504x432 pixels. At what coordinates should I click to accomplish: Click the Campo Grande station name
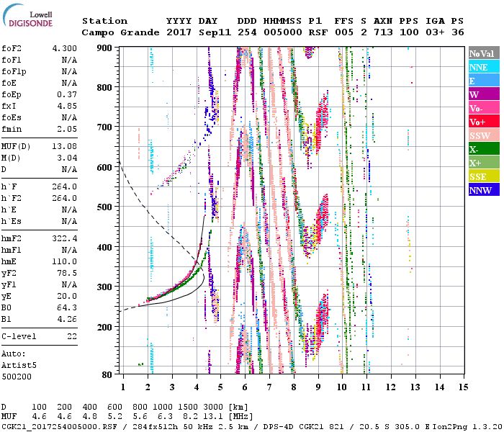point(120,32)
